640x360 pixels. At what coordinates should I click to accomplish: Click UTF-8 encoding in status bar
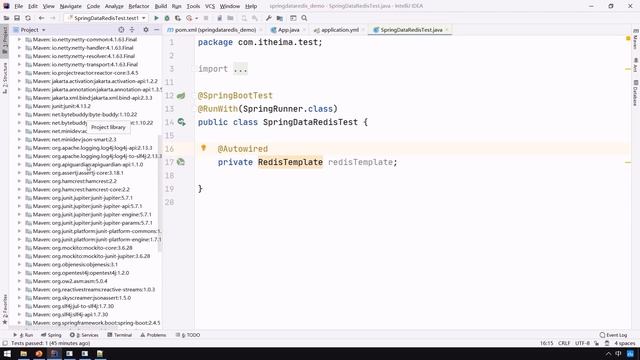click(x=582, y=343)
